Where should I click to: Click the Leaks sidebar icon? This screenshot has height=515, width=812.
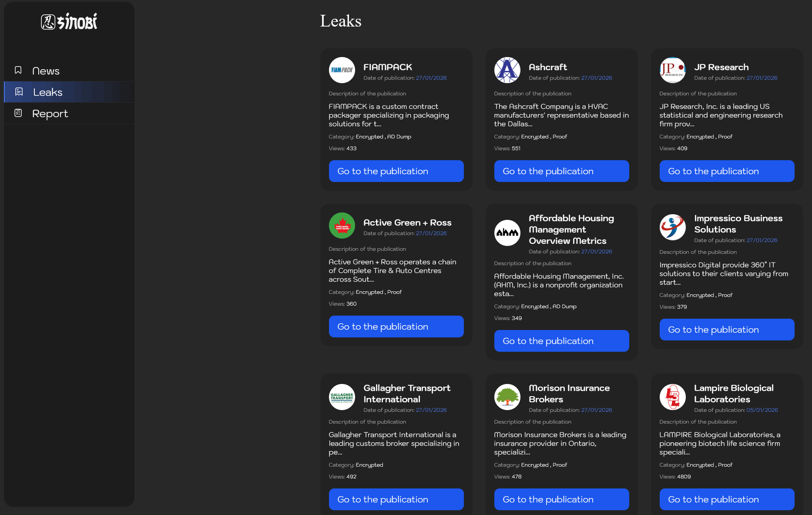pos(19,92)
